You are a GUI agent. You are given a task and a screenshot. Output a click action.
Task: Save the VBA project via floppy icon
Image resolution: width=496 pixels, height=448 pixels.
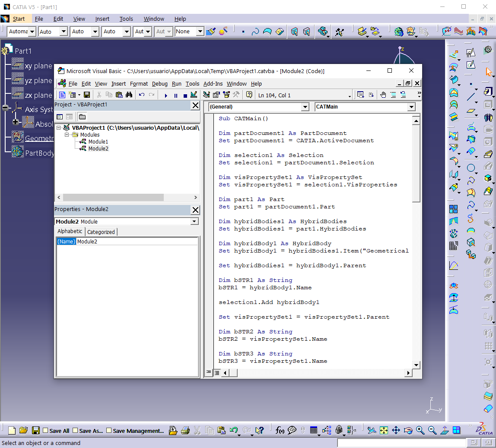(87, 95)
